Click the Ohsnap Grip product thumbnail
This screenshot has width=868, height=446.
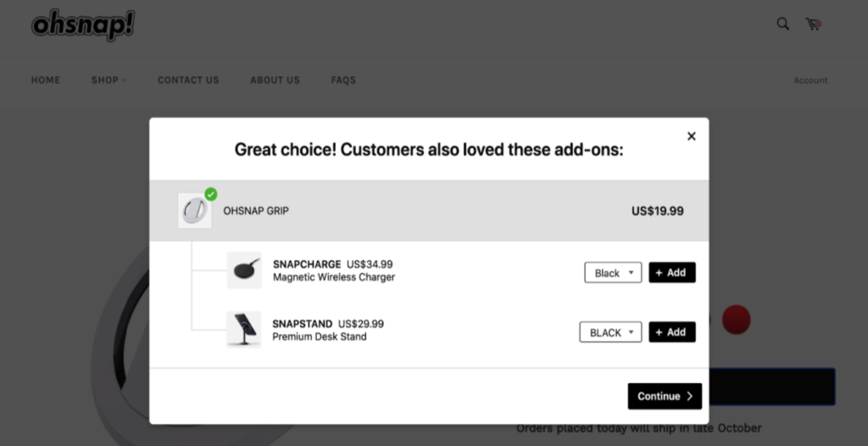click(x=194, y=211)
